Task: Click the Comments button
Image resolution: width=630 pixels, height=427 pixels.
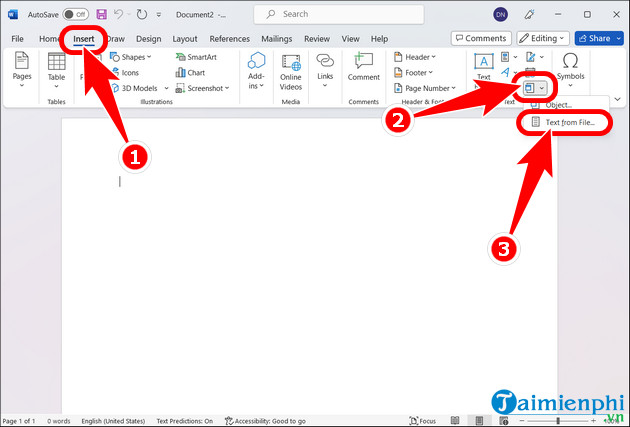Action: coord(481,38)
